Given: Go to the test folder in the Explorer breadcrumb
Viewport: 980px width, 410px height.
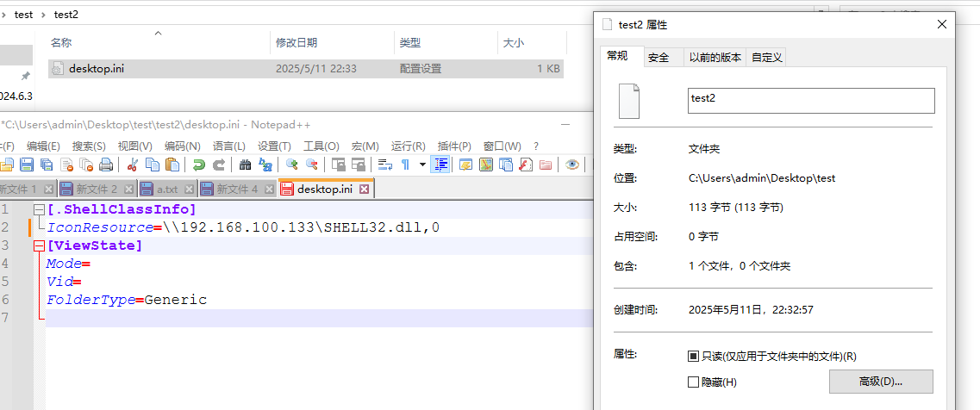Looking at the screenshot, I should pyautogui.click(x=23, y=14).
